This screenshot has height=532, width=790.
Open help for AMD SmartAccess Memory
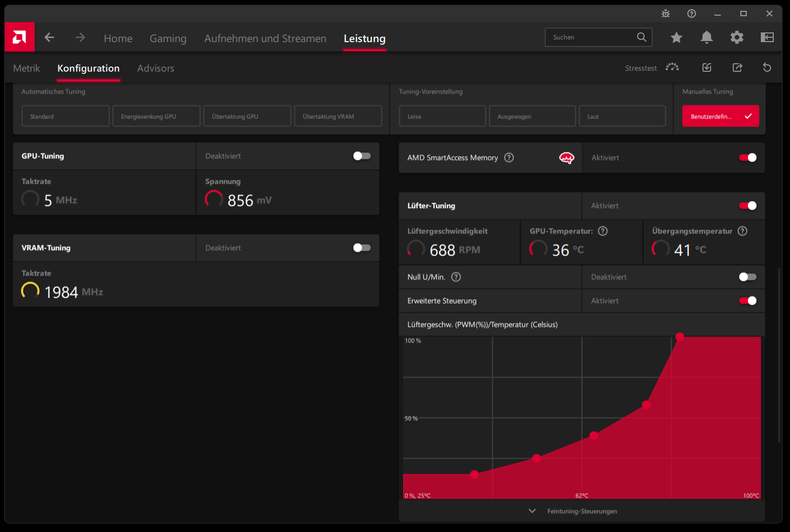(509, 158)
